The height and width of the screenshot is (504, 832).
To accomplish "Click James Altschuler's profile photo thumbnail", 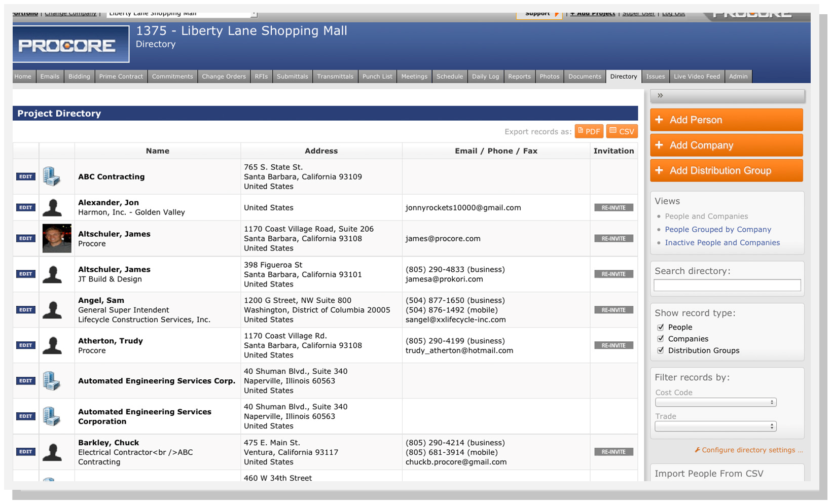I will [57, 238].
